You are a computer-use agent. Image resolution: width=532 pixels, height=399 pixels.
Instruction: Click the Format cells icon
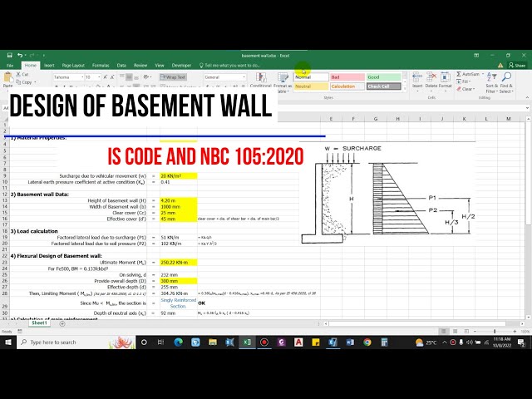pos(446,77)
